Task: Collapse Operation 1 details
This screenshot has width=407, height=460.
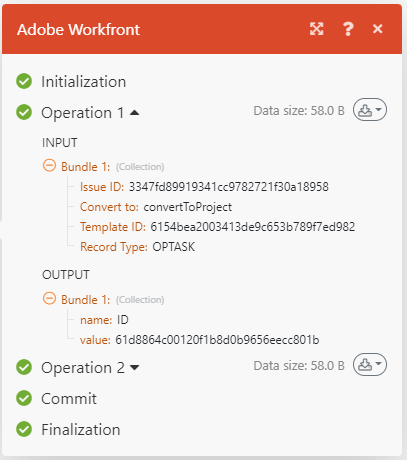Action: 134,113
